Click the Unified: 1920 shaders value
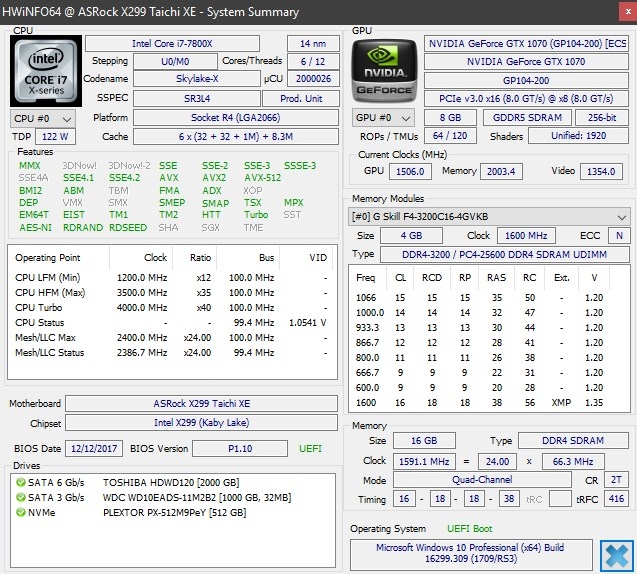Screen dimensions: 637x574 pyautogui.click(x=578, y=136)
